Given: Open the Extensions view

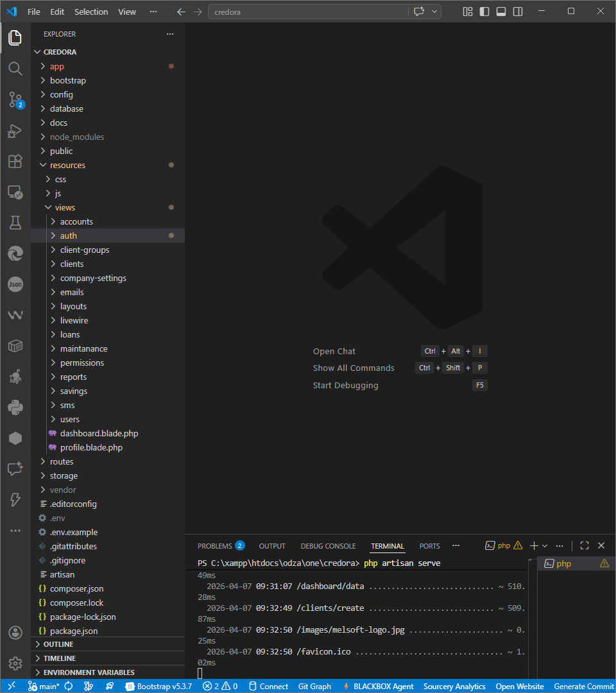Looking at the screenshot, I should (15, 161).
